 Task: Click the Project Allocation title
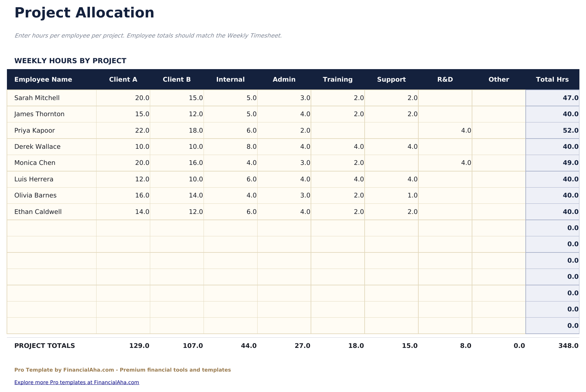point(84,13)
